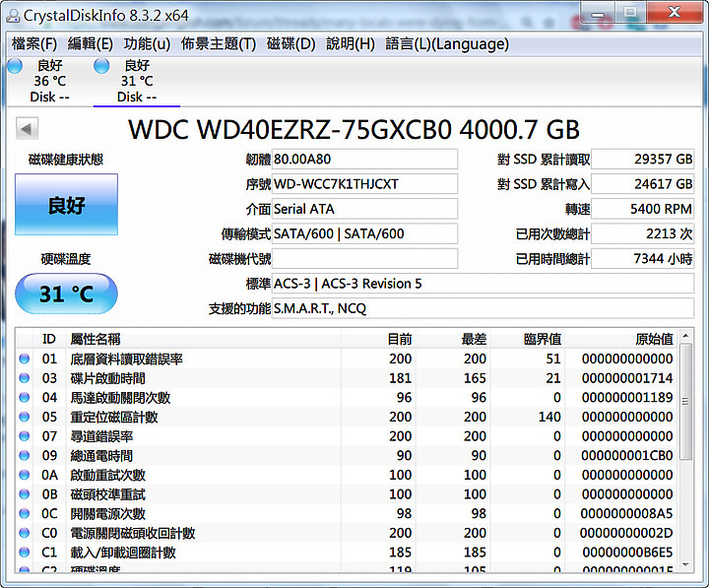The height and width of the screenshot is (588, 709).
Task: Click the status dot for attribute 01
Action: [x=25, y=359]
